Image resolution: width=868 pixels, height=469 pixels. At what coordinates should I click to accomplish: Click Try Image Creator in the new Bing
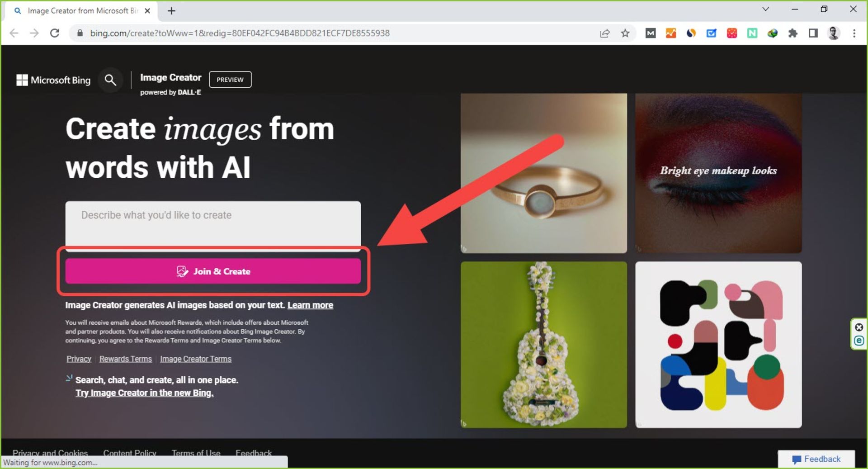pos(144,393)
